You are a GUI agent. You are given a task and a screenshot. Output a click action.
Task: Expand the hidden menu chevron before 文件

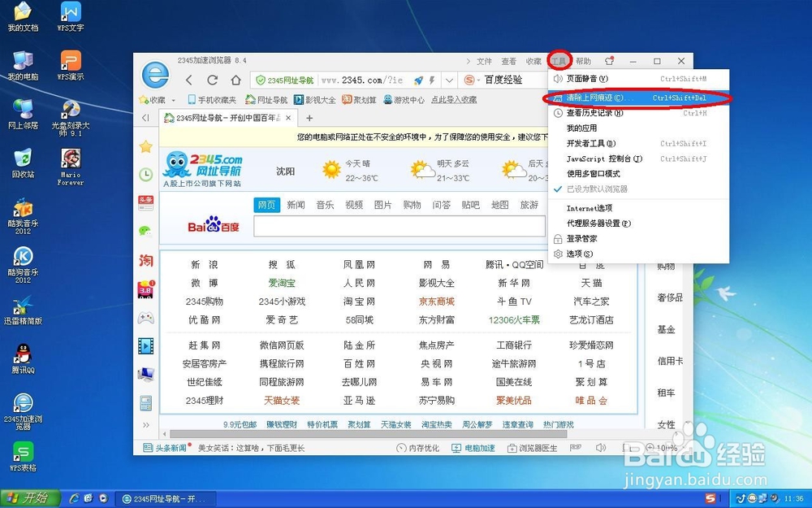[x=469, y=61]
